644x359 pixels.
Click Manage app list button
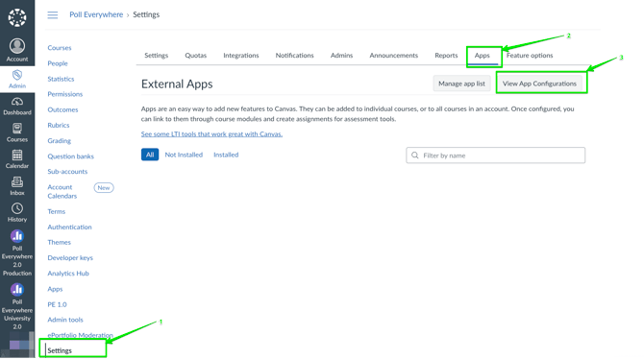pos(461,84)
